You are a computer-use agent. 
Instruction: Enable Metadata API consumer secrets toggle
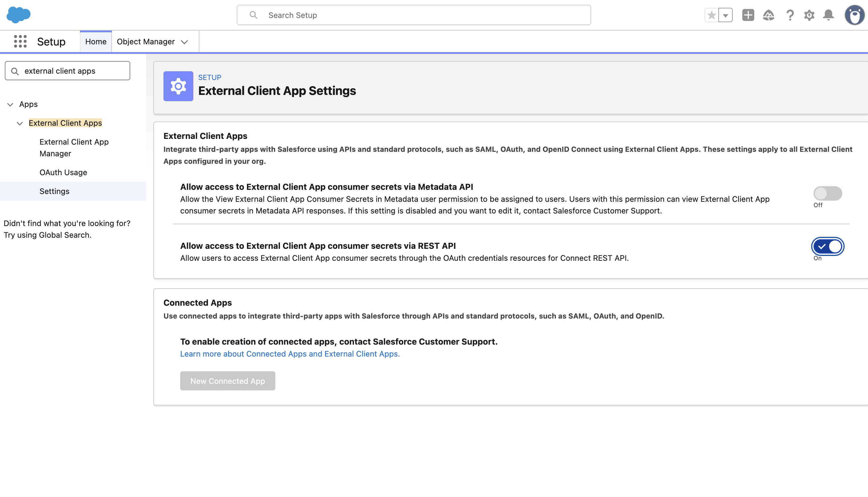tap(828, 193)
